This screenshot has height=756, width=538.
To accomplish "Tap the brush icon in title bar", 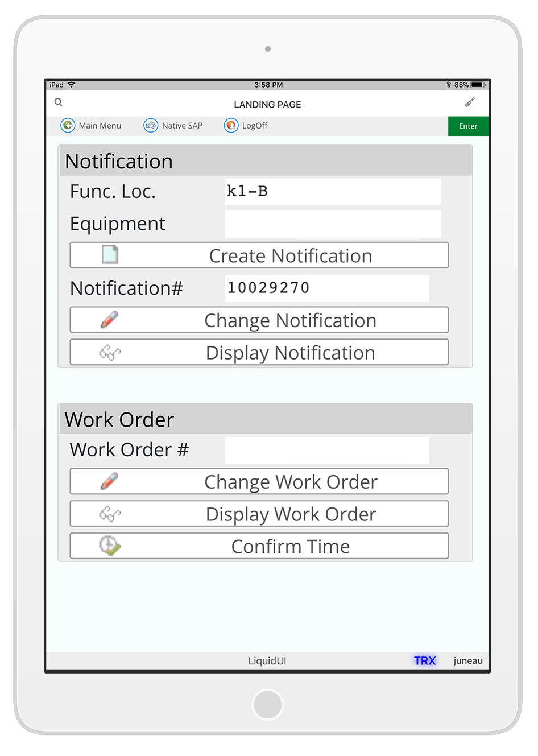I will tap(470, 102).
